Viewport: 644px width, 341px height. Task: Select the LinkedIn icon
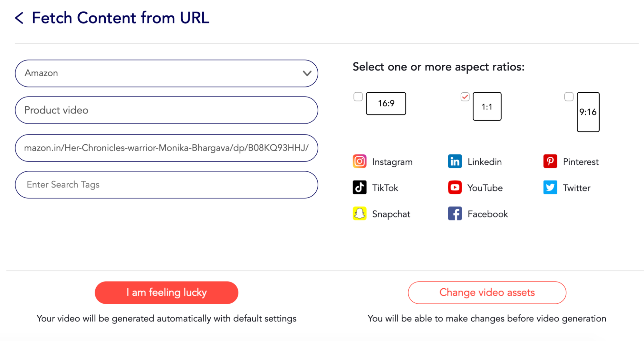click(455, 161)
